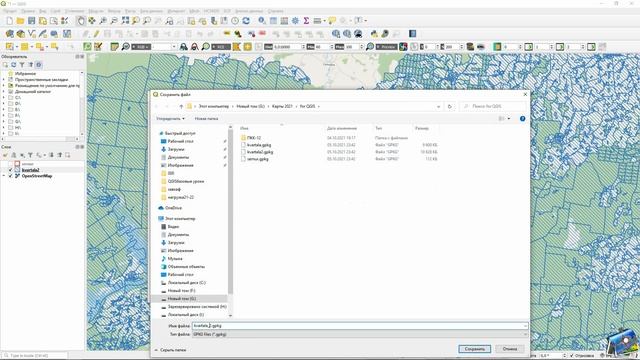The height and width of the screenshot is (360, 640).
Task: Open the address bar history dropdown arrow
Action: (x=438, y=107)
